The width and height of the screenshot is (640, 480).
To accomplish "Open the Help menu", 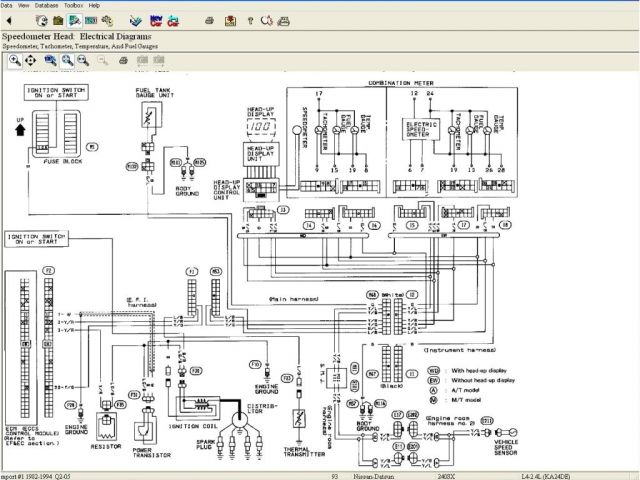I will coord(94,5).
